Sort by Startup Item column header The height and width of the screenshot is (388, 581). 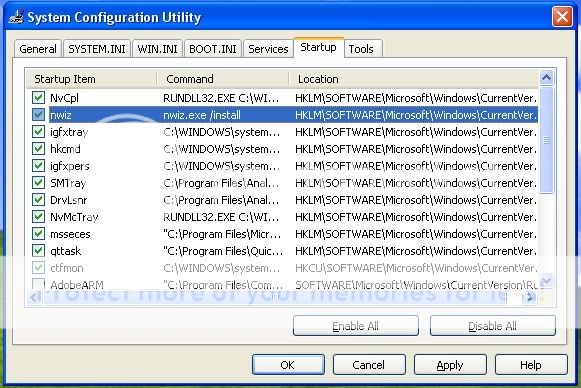tap(92, 79)
